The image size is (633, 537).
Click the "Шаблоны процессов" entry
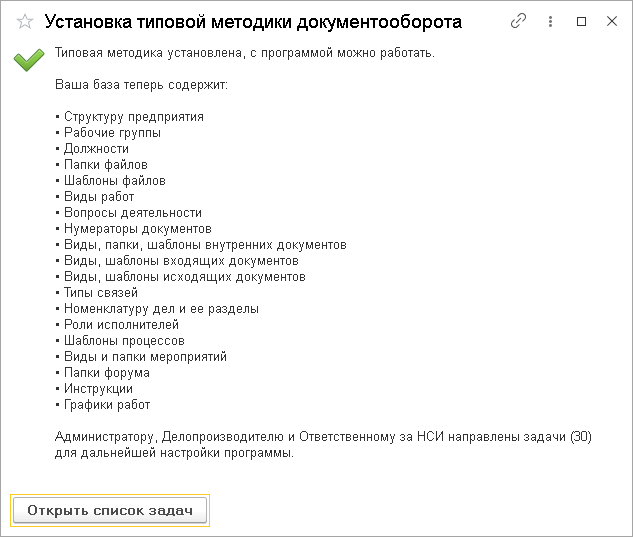point(124,341)
